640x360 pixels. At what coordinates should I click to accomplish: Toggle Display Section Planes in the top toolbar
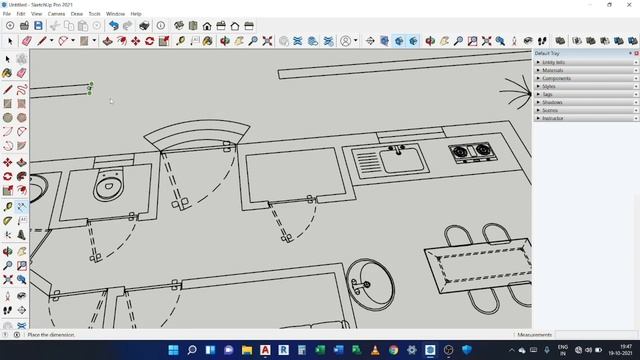(384, 41)
